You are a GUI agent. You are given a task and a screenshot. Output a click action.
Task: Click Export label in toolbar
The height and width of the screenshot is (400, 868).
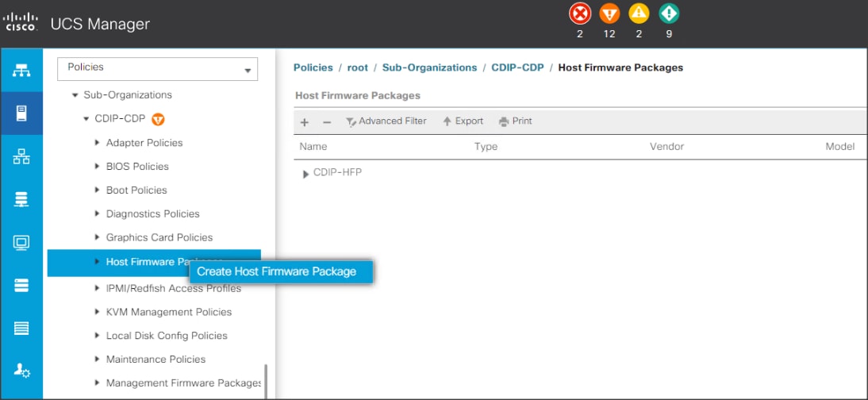(x=470, y=121)
